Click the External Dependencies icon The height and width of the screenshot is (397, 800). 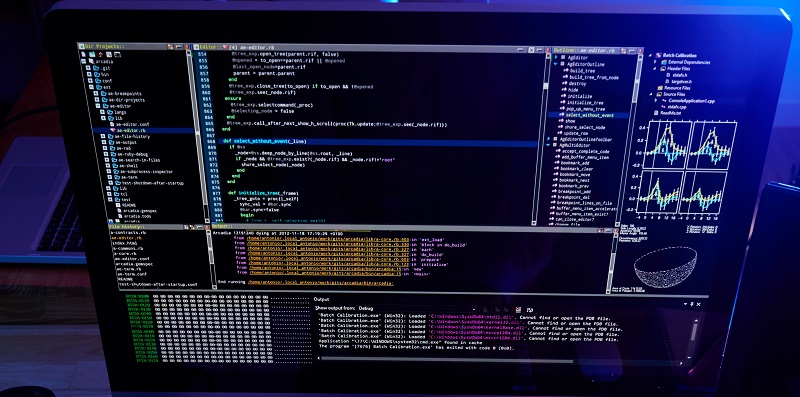pos(664,62)
